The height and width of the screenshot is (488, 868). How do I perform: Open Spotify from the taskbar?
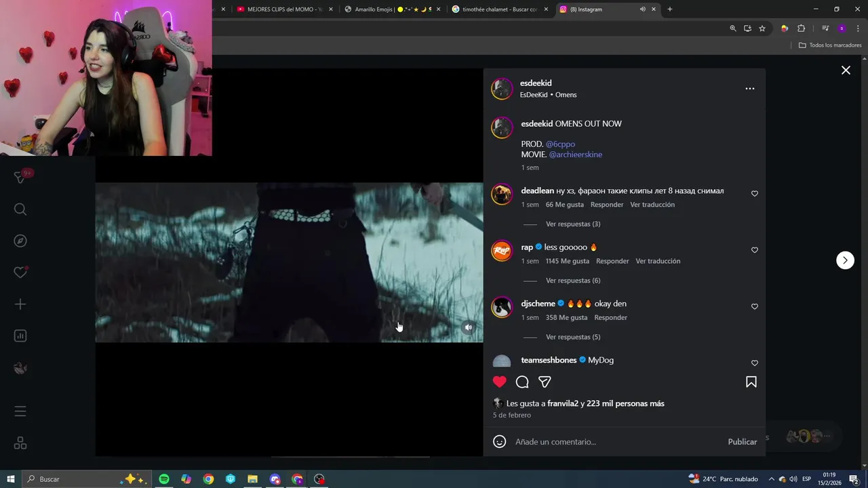click(x=164, y=479)
